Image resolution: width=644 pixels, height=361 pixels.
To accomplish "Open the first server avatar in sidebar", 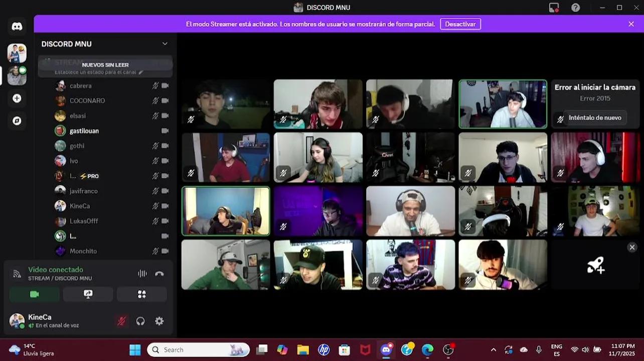I will coord(17,53).
